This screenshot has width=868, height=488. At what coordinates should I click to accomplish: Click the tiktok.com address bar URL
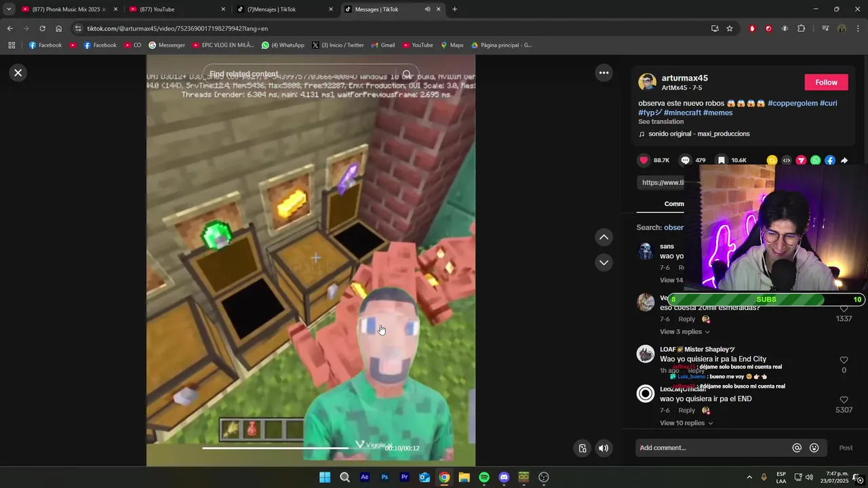tap(178, 28)
